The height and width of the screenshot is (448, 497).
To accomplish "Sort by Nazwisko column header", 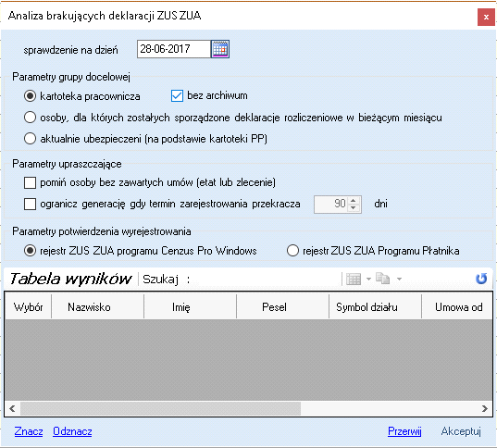I will 97,306.
